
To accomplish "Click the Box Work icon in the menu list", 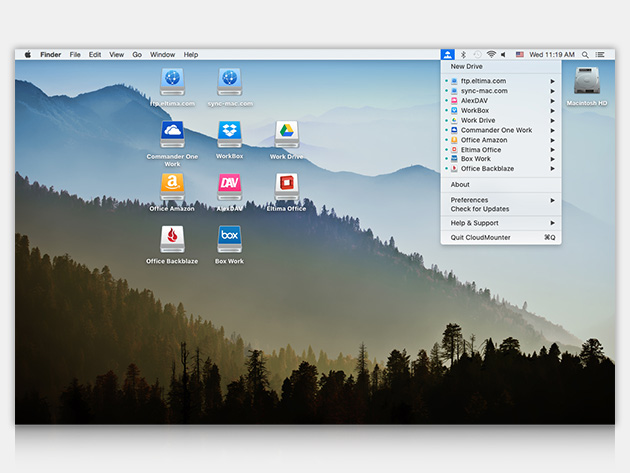I will click(454, 159).
